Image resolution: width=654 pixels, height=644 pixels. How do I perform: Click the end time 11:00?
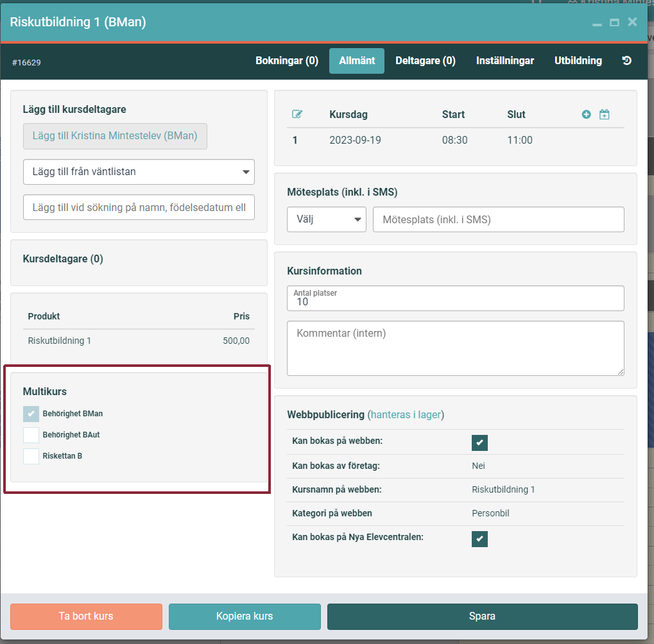click(x=520, y=140)
